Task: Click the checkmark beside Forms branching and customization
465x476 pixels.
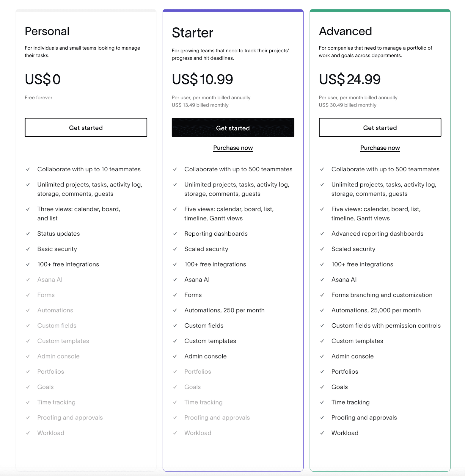Action: pyautogui.click(x=322, y=295)
